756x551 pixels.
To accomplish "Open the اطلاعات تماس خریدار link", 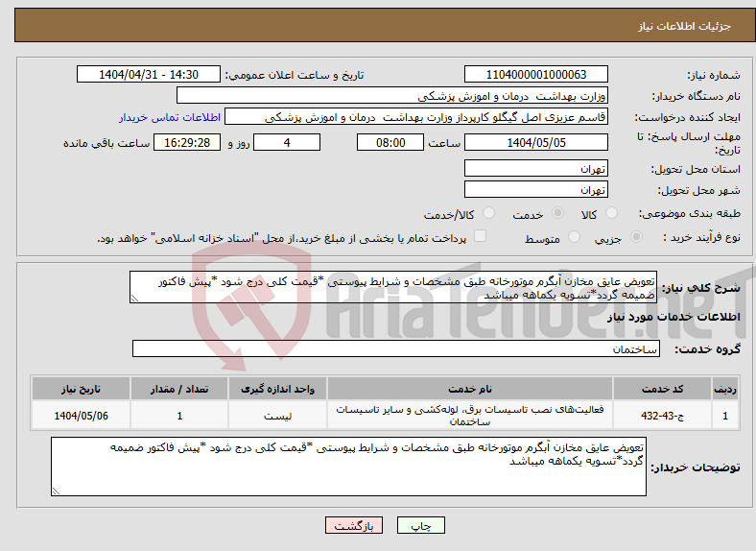I will pos(170,117).
